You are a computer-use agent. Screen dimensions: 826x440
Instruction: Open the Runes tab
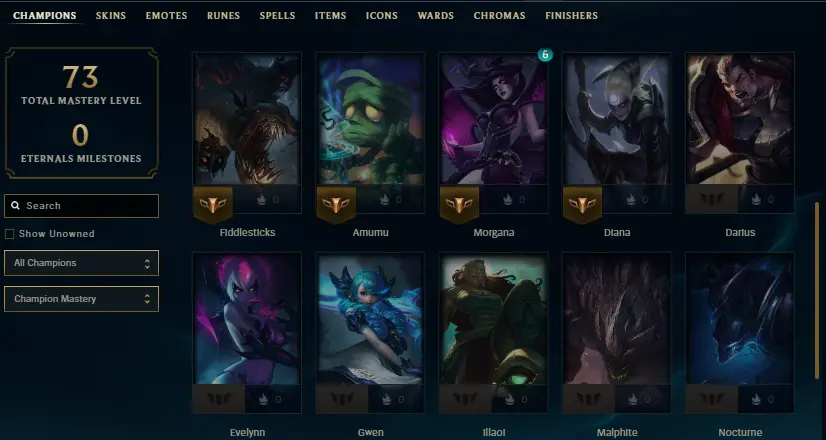[223, 16]
